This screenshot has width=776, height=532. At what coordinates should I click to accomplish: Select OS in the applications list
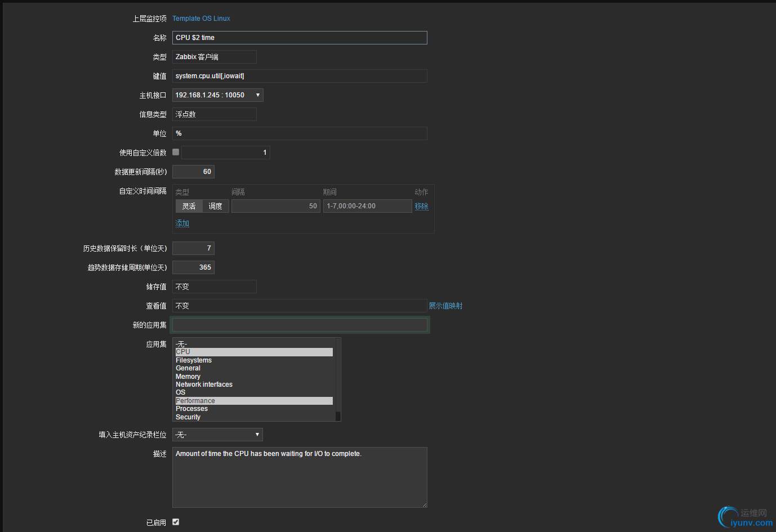[x=254, y=392]
